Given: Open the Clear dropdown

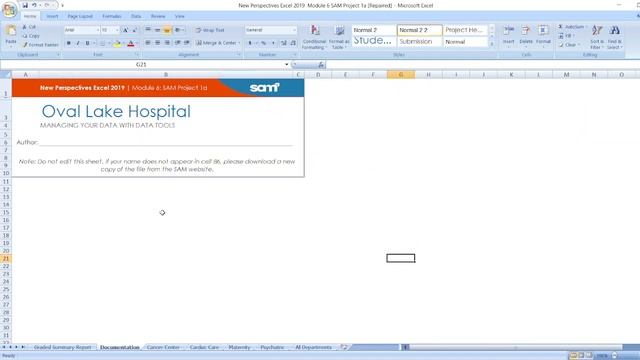Looking at the screenshot, I should (x=569, y=45).
